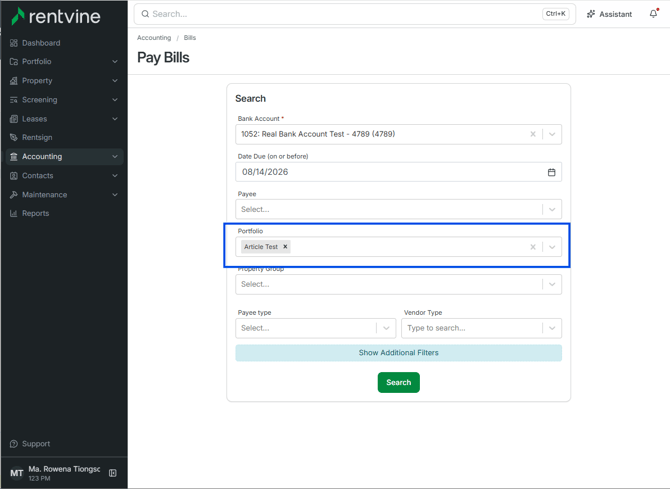670x489 pixels.
Task: Click the magnifier icon in search bar
Action: 145,14
